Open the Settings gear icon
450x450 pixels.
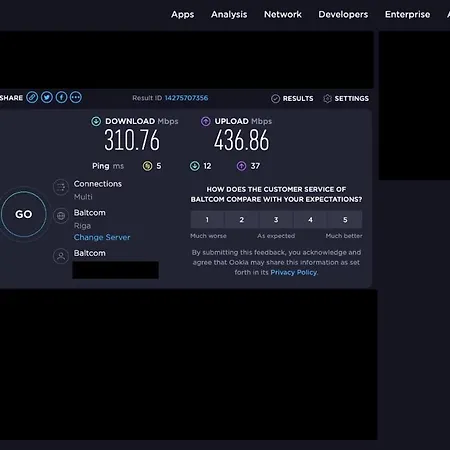pos(327,99)
